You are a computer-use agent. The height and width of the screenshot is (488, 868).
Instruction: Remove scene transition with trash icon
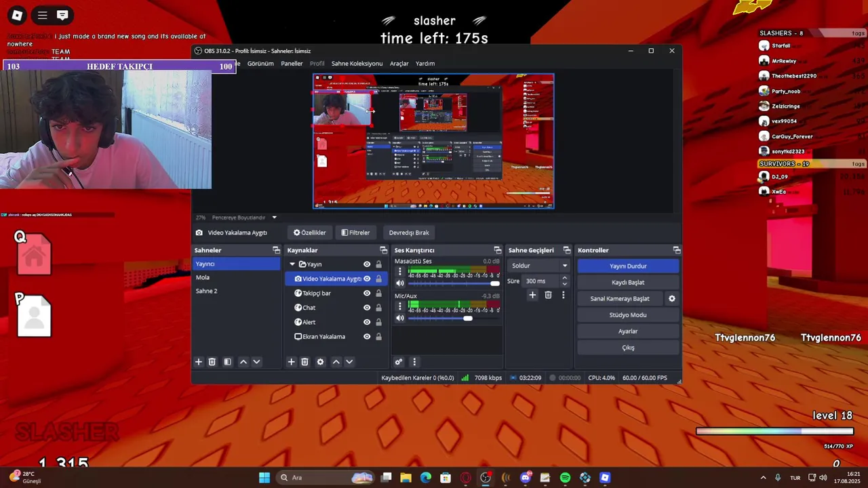point(548,295)
